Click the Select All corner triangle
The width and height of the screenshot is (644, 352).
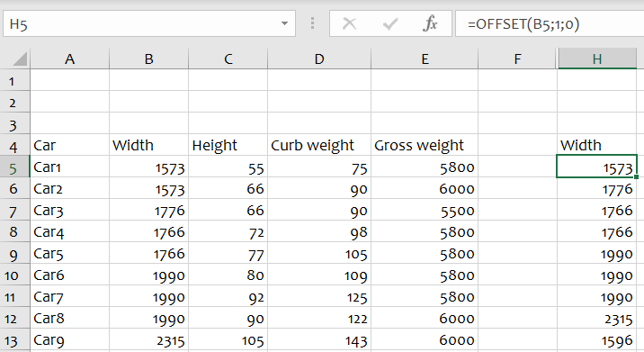coord(20,59)
